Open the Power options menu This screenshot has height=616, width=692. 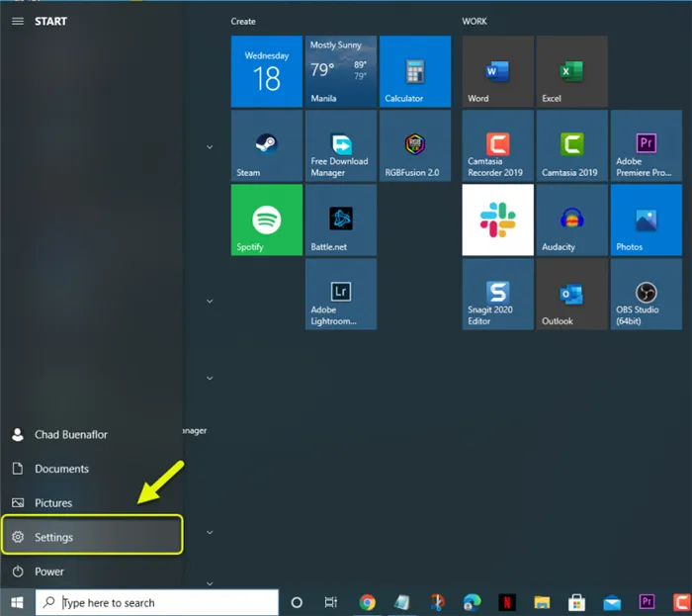(x=92, y=572)
